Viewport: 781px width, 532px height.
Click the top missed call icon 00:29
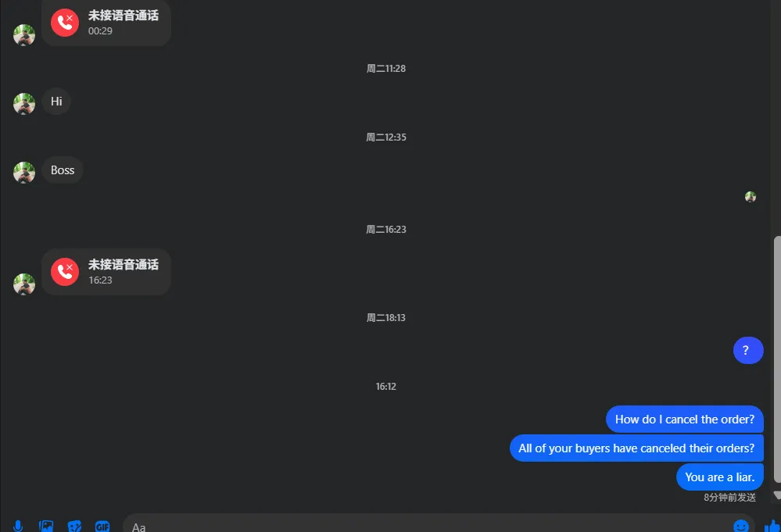click(65, 23)
